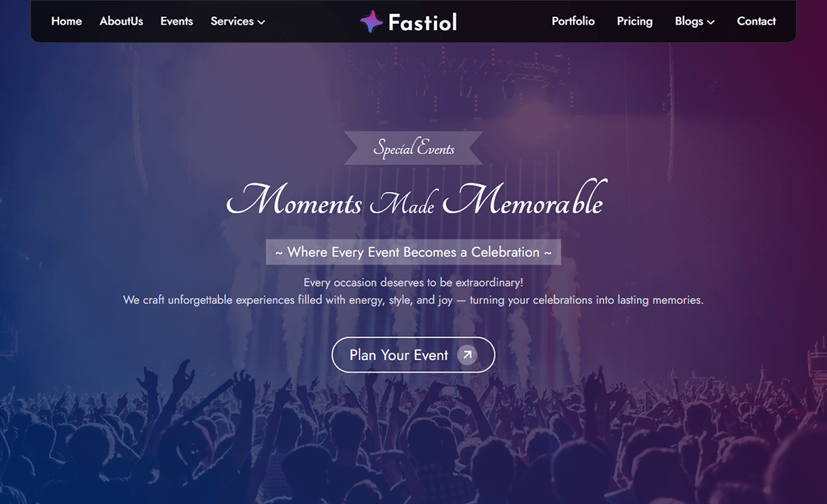
Task: Click the Special Events ribbon banner
Action: [x=413, y=147]
